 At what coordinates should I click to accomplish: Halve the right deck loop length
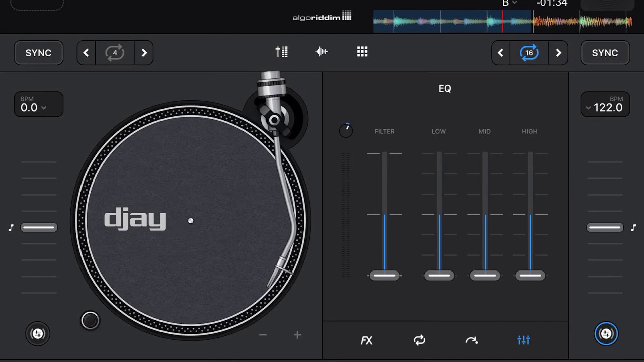pyautogui.click(x=500, y=53)
